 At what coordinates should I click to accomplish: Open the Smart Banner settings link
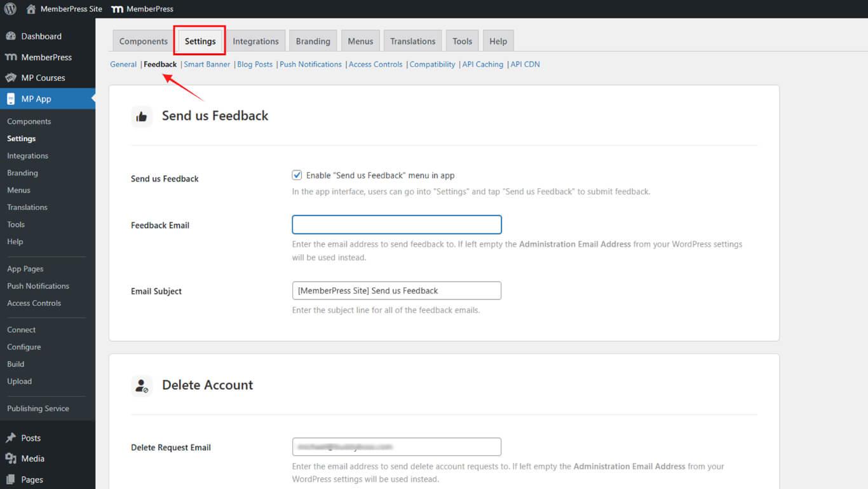[x=207, y=64]
